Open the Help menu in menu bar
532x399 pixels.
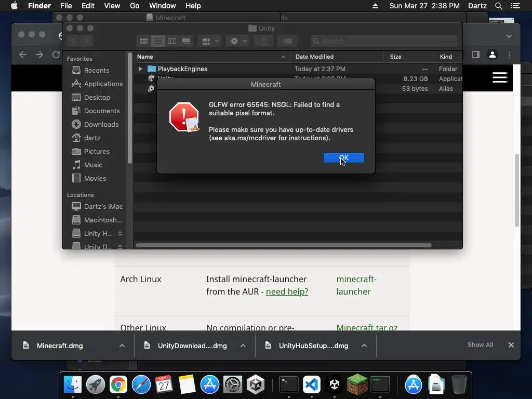(193, 6)
